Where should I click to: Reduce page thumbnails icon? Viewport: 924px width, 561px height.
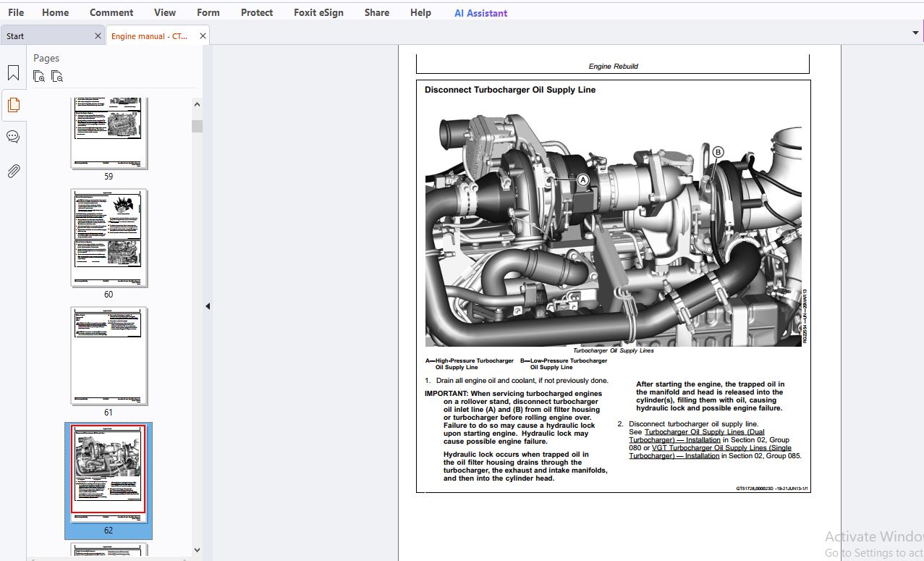point(57,76)
